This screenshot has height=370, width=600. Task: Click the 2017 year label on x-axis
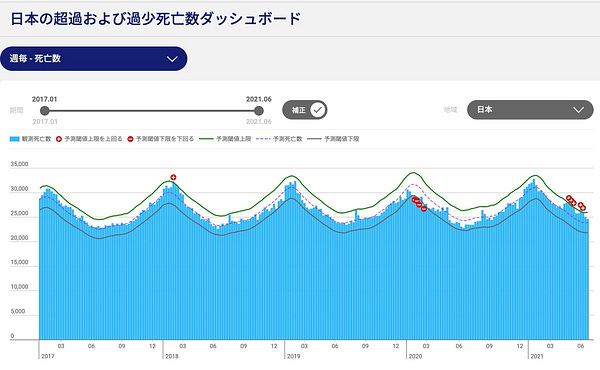point(48,356)
